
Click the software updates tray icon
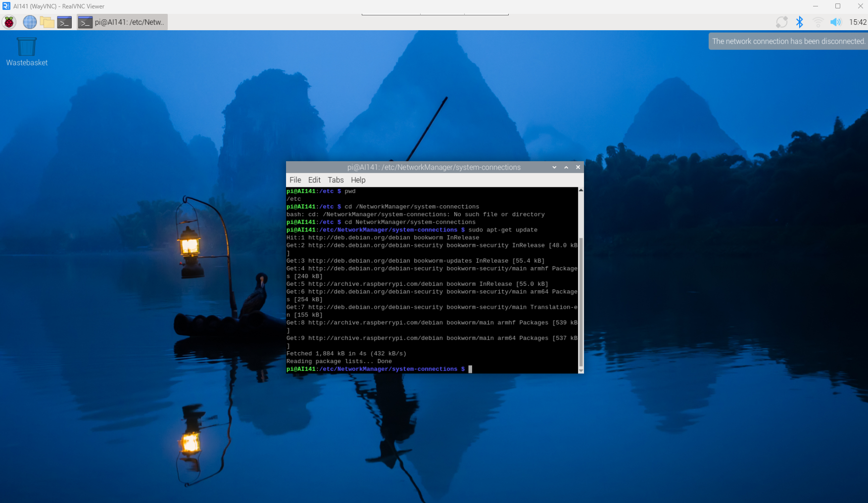click(781, 22)
